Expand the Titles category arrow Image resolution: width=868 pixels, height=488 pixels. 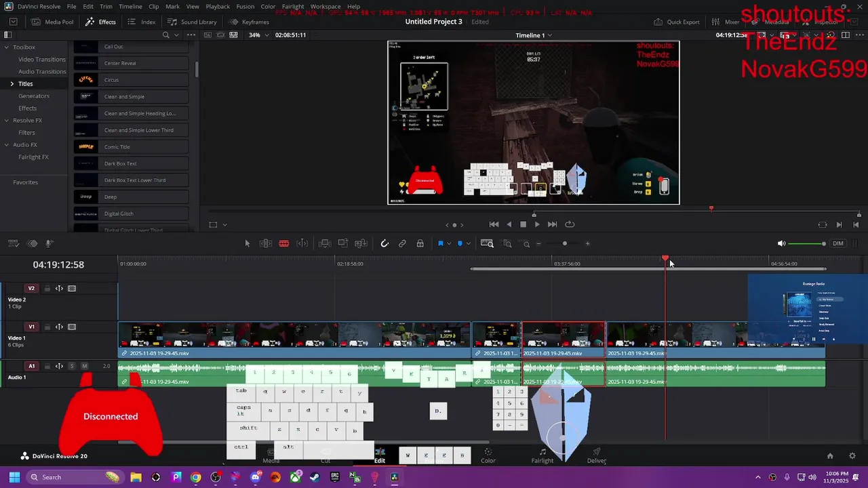point(12,84)
